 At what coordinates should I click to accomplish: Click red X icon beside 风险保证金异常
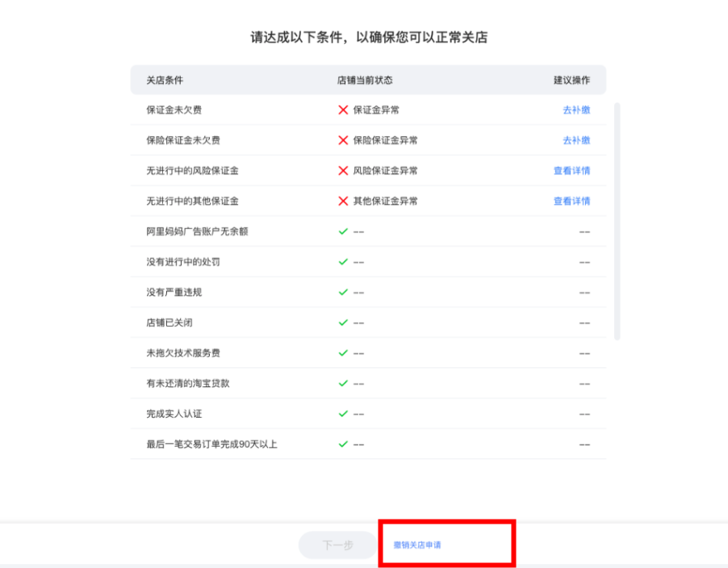tap(343, 171)
